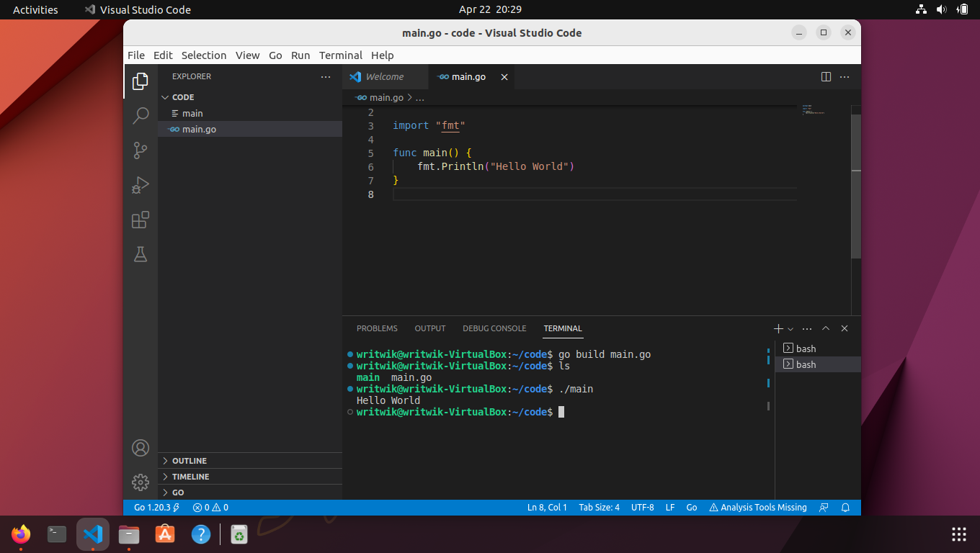Open the Terminal menu
The height and width of the screenshot is (553, 980).
(x=340, y=55)
